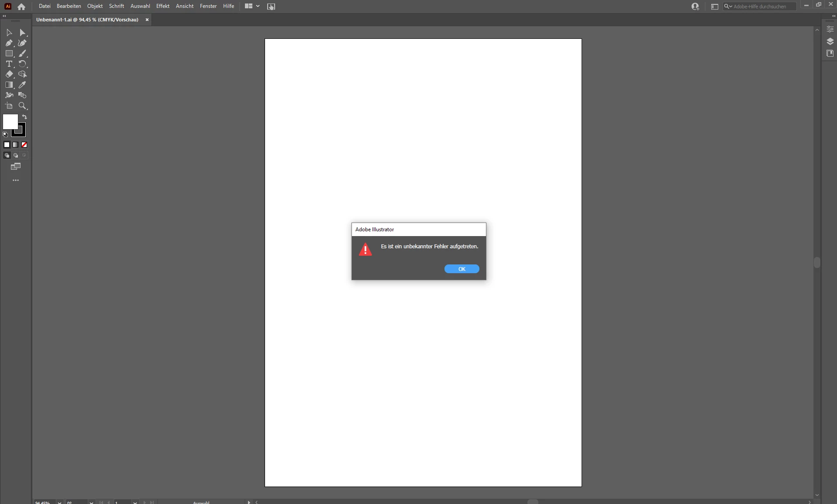
Task: Open the Fenster menu
Action: (x=208, y=6)
